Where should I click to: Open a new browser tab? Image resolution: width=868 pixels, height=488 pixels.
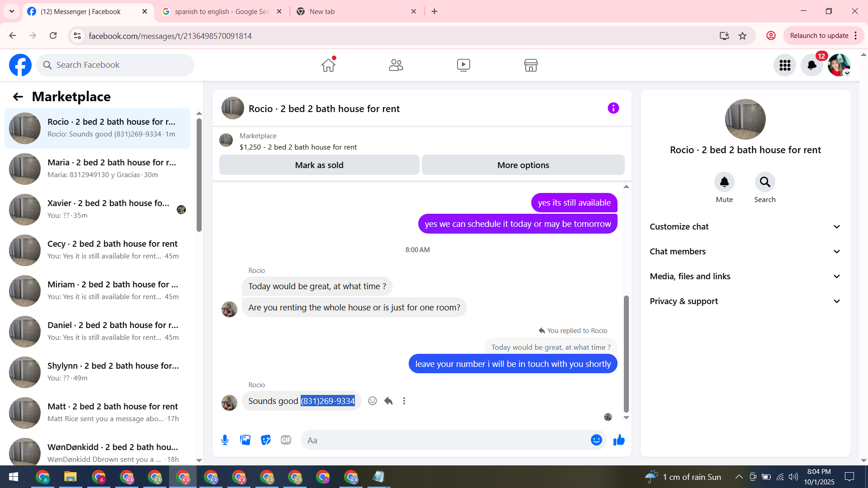click(x=434, y=11)
